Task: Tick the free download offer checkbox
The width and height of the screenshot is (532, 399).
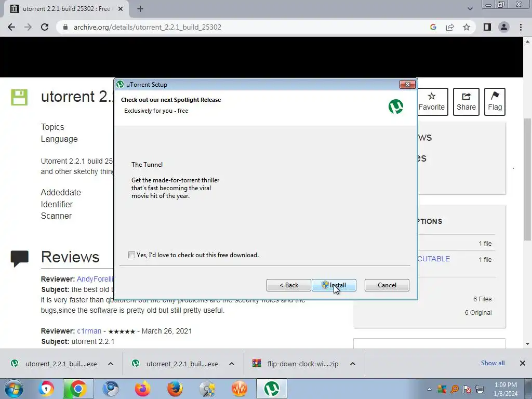Action: (131, 255)
